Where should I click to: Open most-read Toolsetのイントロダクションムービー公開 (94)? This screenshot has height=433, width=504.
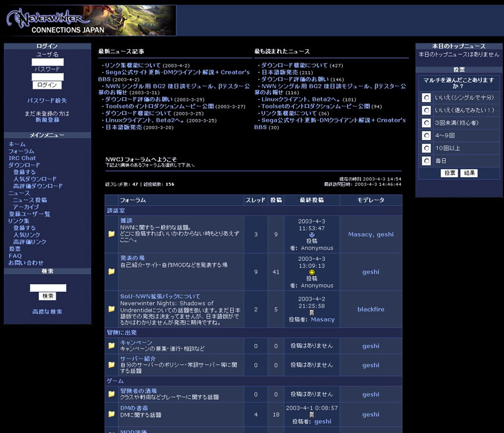coord(316,107)
